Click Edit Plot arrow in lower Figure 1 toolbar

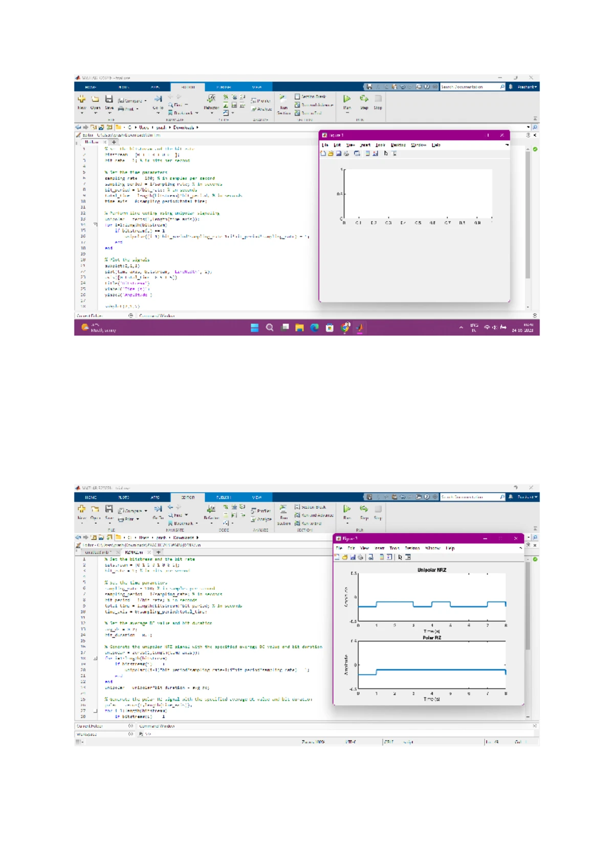click(400, 557)
